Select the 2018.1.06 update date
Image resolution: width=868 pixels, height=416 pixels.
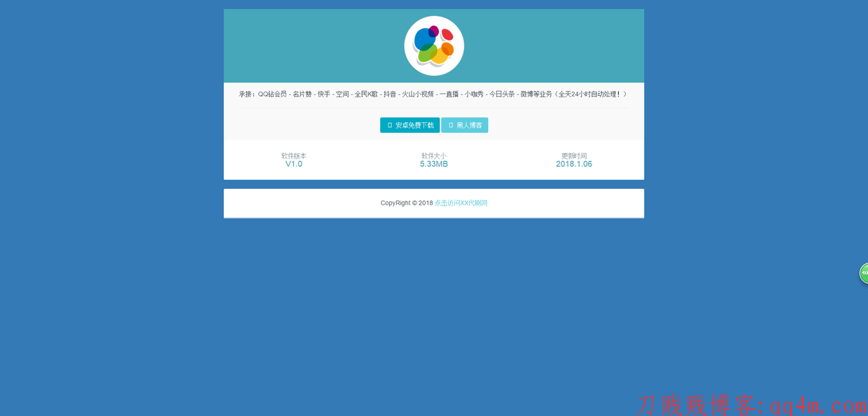point(574,164)
